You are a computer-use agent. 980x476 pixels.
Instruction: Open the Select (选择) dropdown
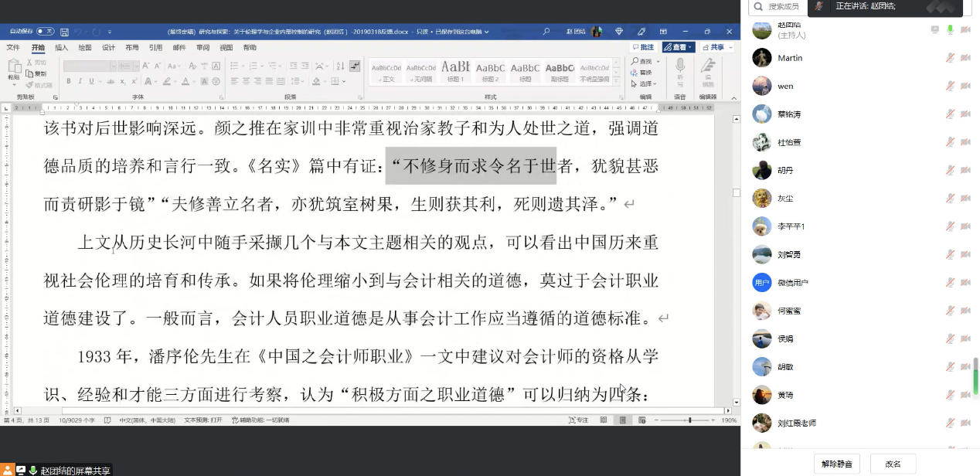(x=644, y=83)
